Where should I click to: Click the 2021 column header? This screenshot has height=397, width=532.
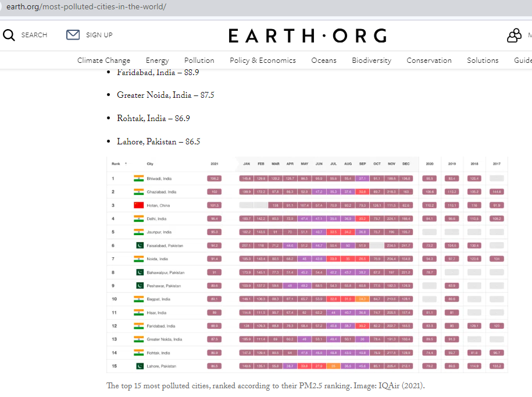(215, 164)
